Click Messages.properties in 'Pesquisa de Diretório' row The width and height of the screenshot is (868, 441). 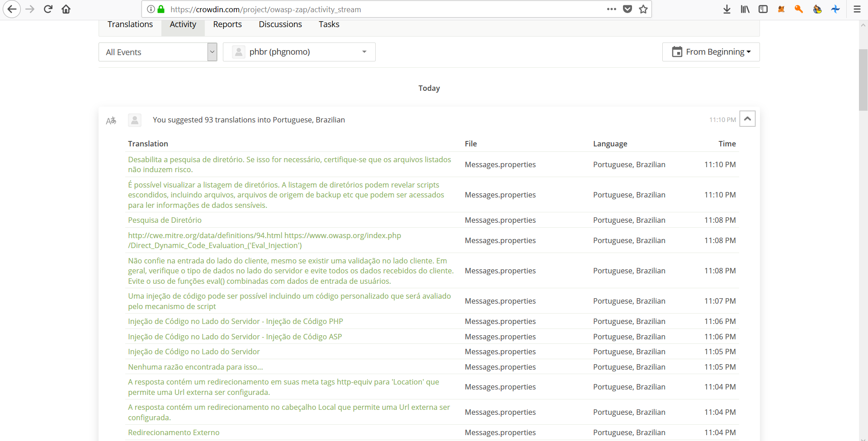click(500, 220)
